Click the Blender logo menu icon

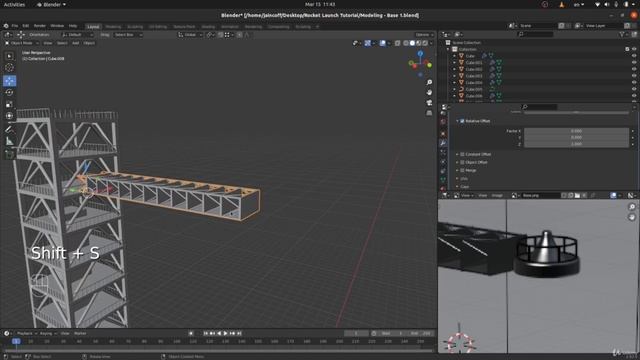(x=6, y=26)
